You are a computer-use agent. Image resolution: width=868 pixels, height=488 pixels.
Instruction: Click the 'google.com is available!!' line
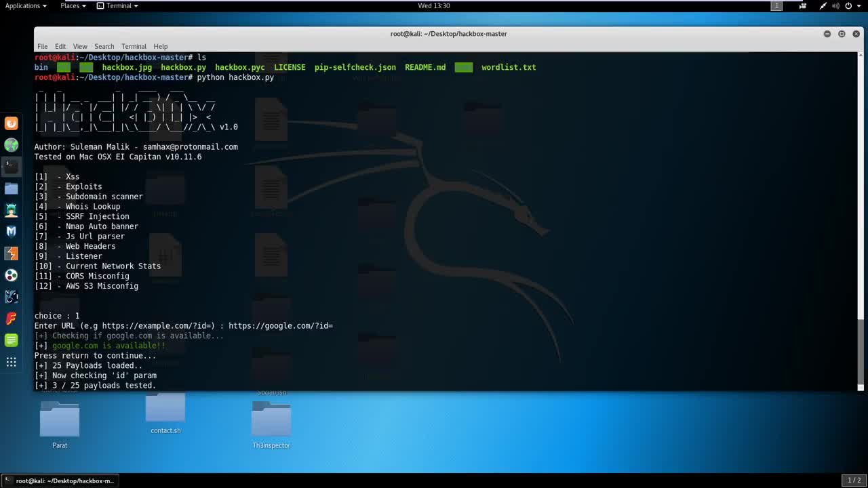100,346
